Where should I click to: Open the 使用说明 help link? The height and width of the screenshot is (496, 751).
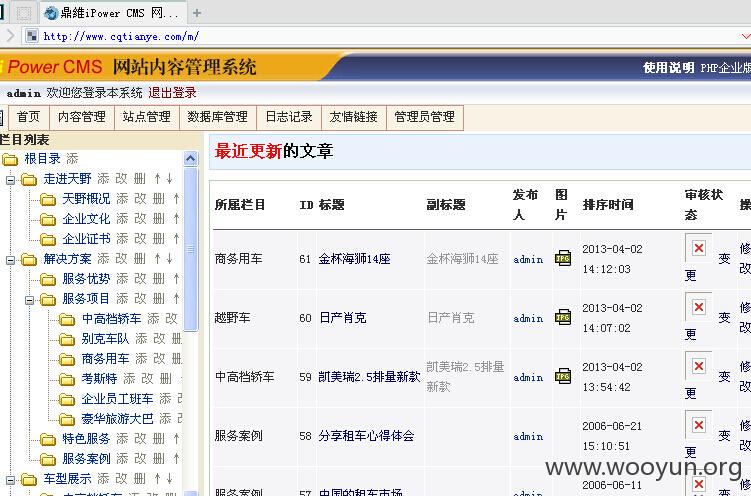point(668,68)
